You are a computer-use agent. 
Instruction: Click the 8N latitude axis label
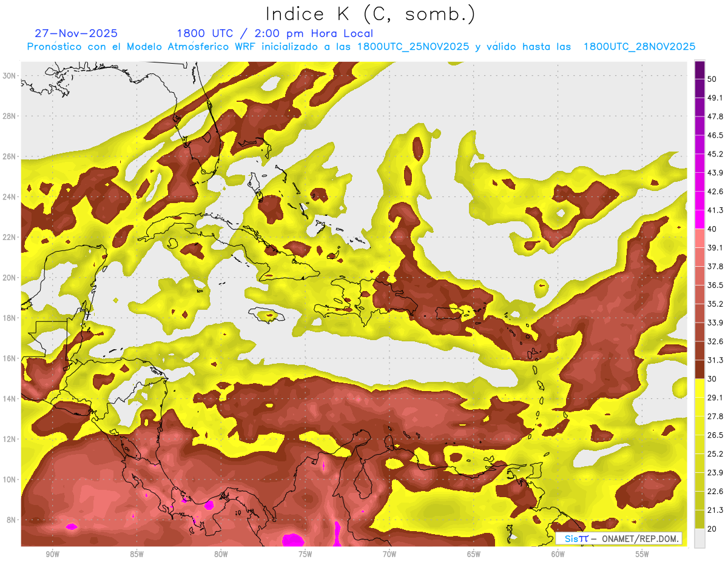pos(11,520)
